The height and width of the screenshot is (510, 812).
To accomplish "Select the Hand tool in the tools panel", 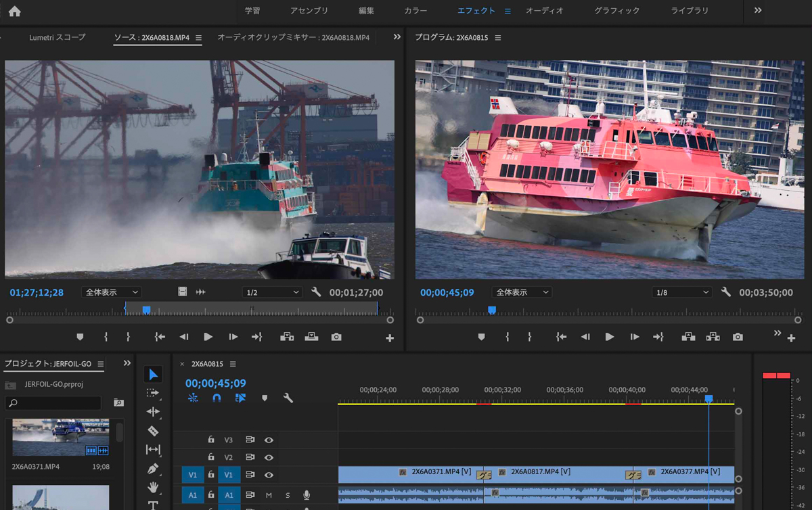I will [153, 487].
